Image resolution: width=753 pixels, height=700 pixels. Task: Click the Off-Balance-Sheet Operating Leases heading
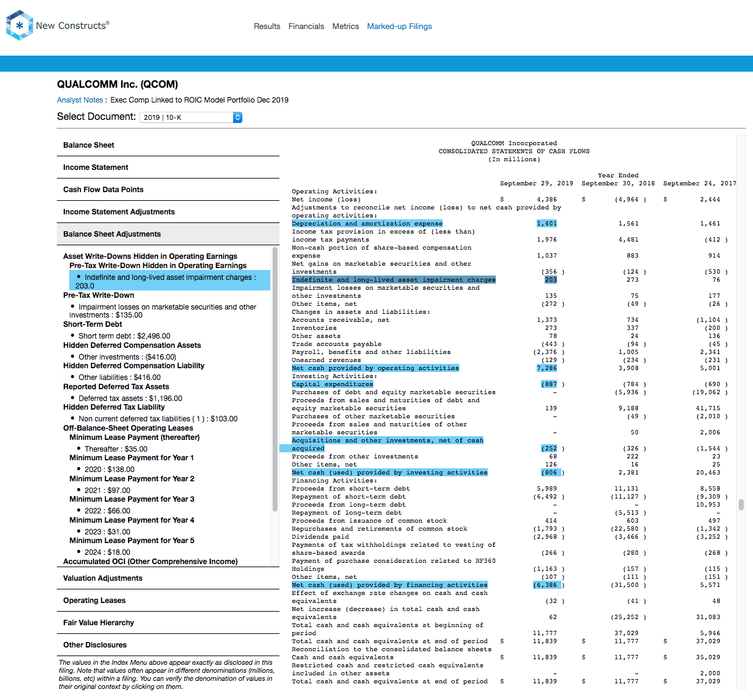click(128, 428)
